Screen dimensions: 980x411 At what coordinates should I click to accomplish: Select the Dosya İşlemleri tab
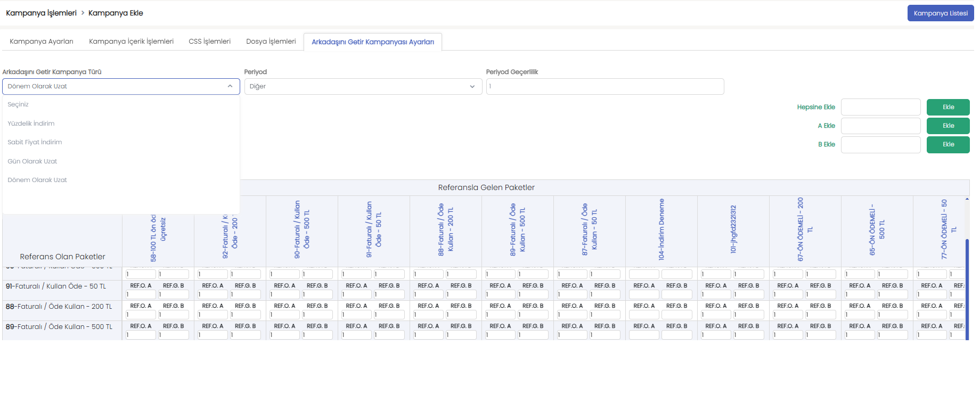[x=271, y=42]
